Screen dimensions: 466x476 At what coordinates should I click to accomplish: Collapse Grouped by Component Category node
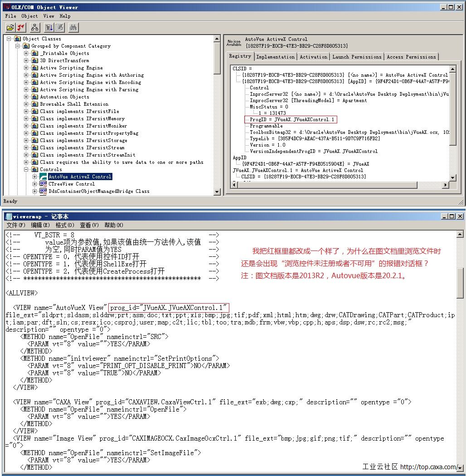pyautogui.click(x=18, y=46)
